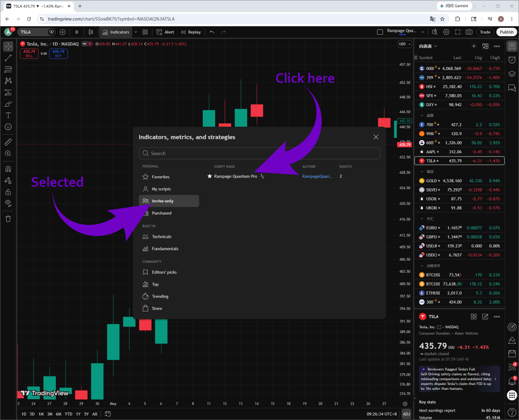Image resolution: width=519 pixels, height=420 pixels.
Task: Start bar Replay mode
Action: pyautogui.click(x=191, y=32)
